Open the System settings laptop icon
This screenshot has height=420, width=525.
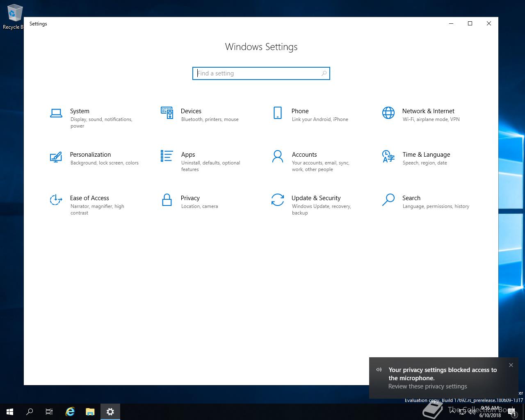(56, 113)
